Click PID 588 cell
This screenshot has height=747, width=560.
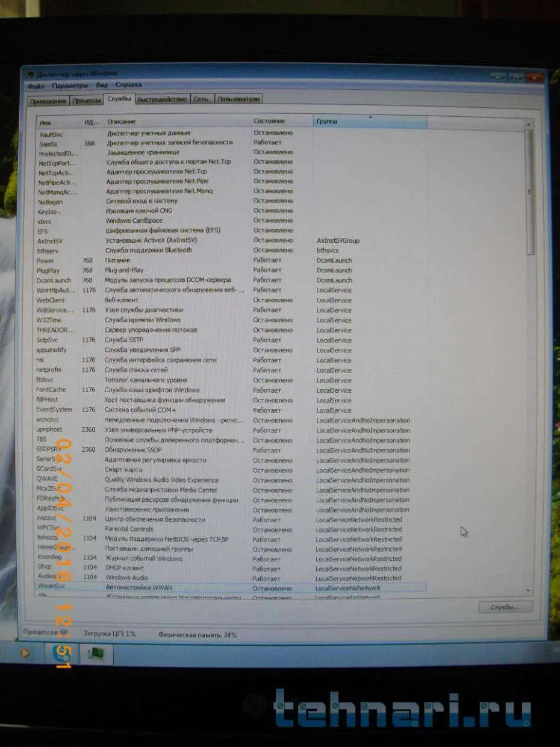pos(89,143)
